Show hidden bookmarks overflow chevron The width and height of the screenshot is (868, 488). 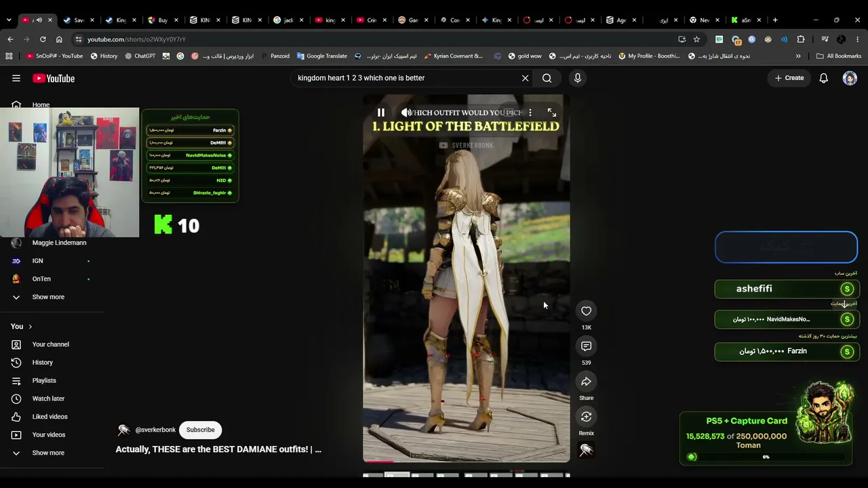click(x=798, y=56)
